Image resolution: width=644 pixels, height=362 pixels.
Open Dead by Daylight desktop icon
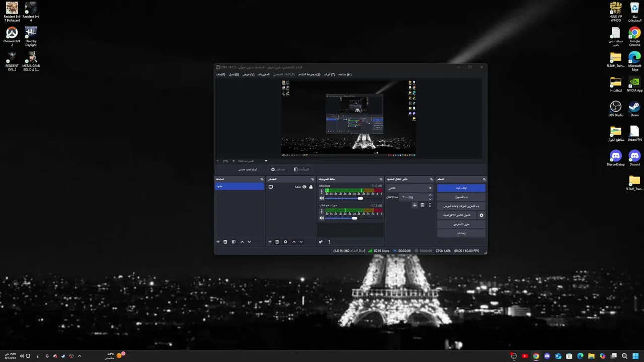click(x=31, y=37)
